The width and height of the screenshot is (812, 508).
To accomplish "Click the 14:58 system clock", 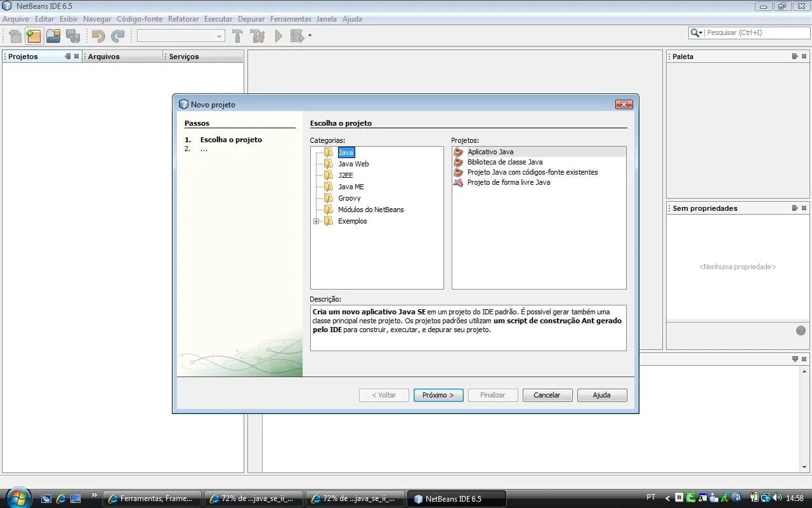I will [x=796, y=498].
